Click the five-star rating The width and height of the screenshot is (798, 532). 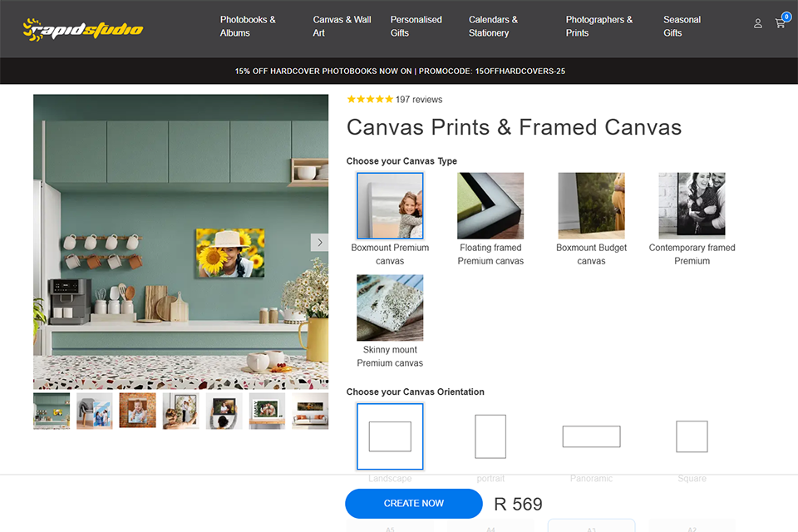(x=370, y=99)
